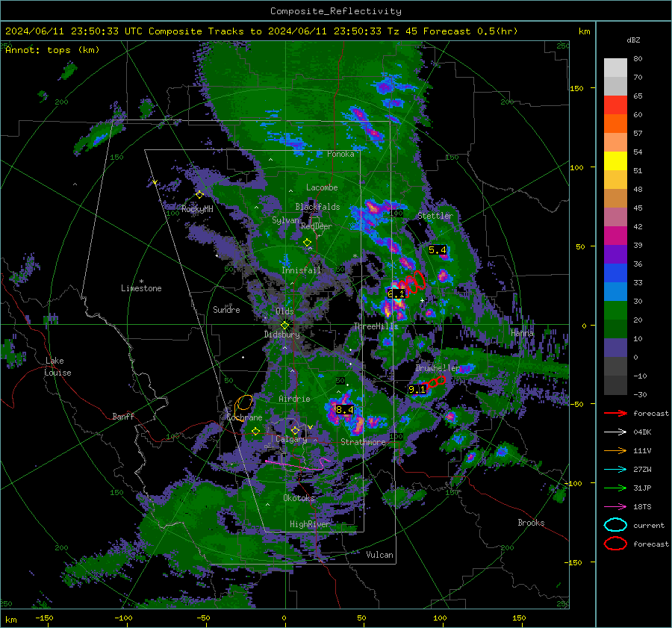The width and height of the screenshot is (672, 628).
Task: Pick the red 60-65 dBZ swatch
Action: click(615, 105)
